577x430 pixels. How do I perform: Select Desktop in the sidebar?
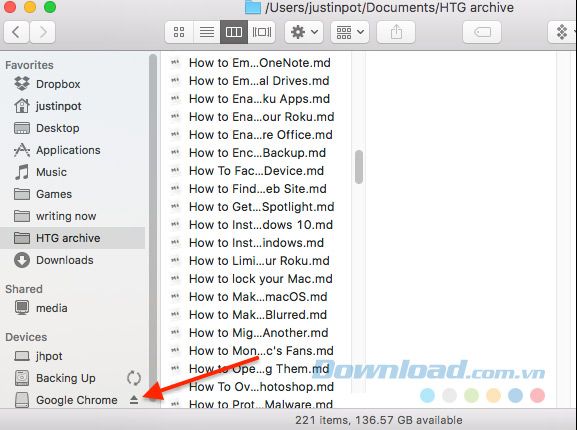[x=72, y=128]
